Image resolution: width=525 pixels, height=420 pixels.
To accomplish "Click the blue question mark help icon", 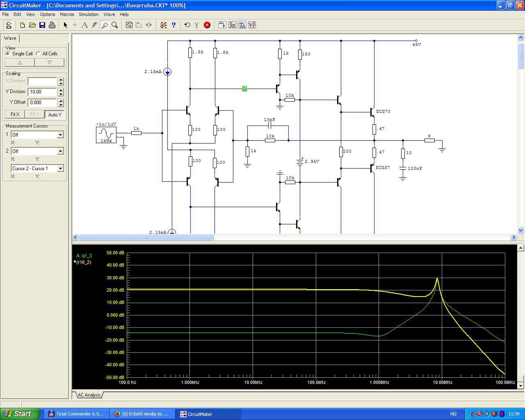I will [173, 25].
